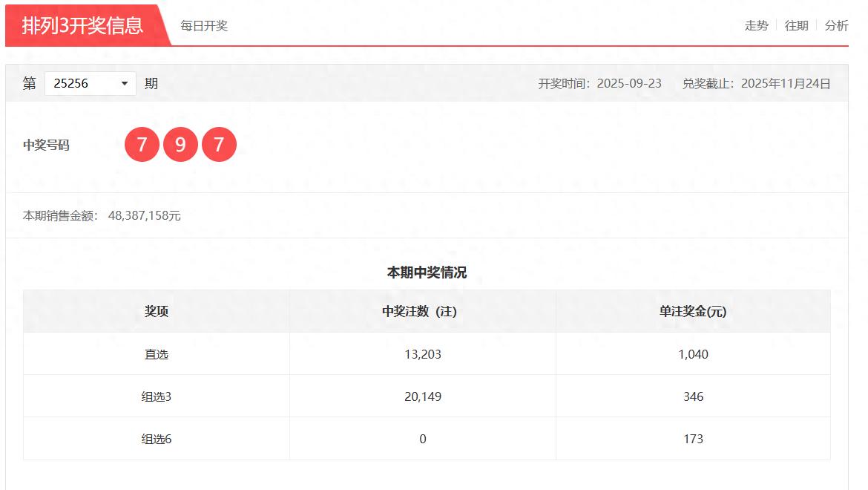Click the 兑奖截止 label

tap(708, 84)
